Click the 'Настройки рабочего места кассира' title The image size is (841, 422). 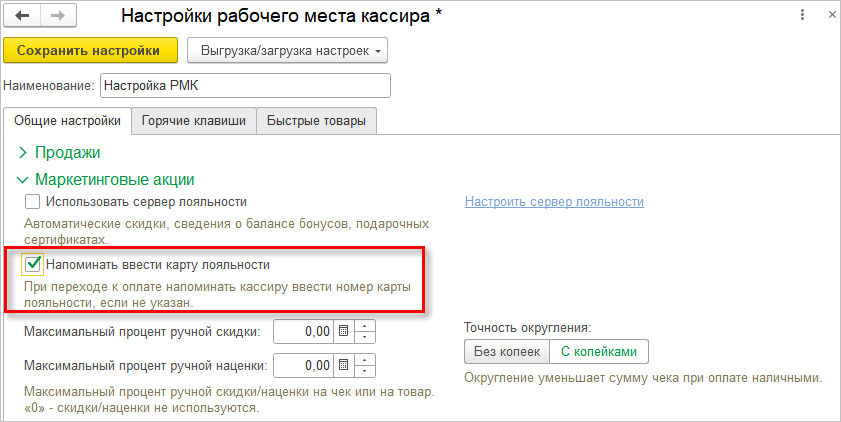282,16
